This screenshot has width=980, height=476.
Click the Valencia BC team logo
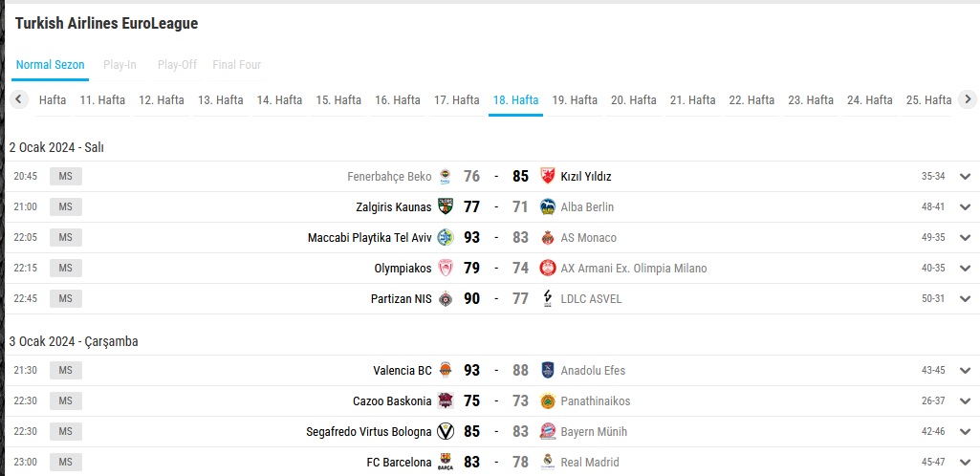point(446,371)
